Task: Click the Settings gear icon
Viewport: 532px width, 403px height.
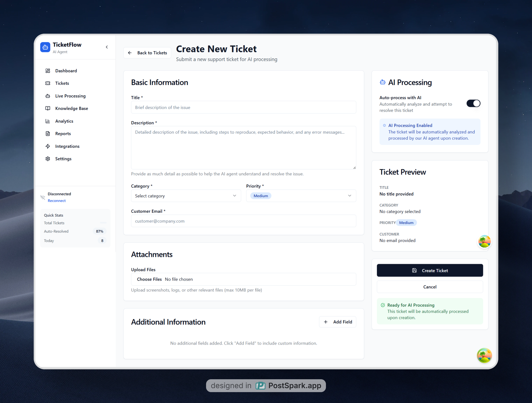Action: point(48,159)
